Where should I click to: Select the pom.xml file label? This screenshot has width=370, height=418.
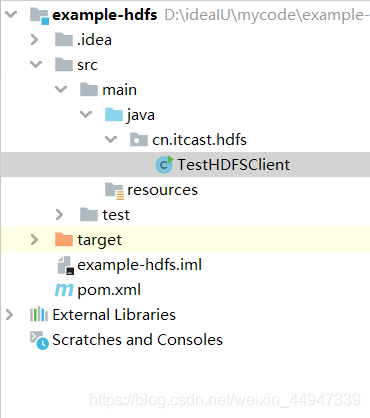pos(109,290)
